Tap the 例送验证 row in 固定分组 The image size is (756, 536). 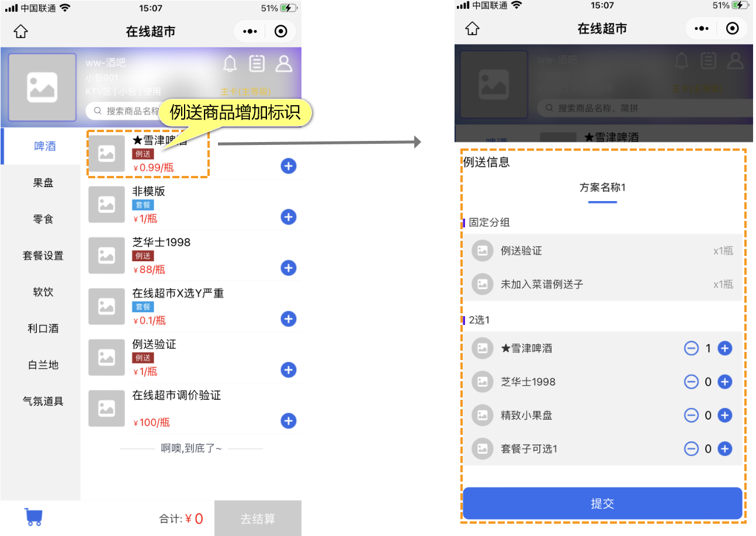coord(602,251)
